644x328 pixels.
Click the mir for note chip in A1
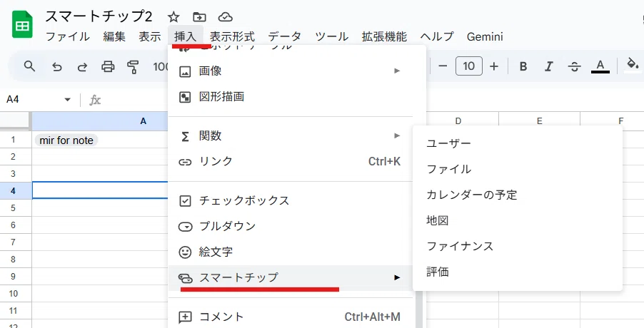(x=66, y=140)
